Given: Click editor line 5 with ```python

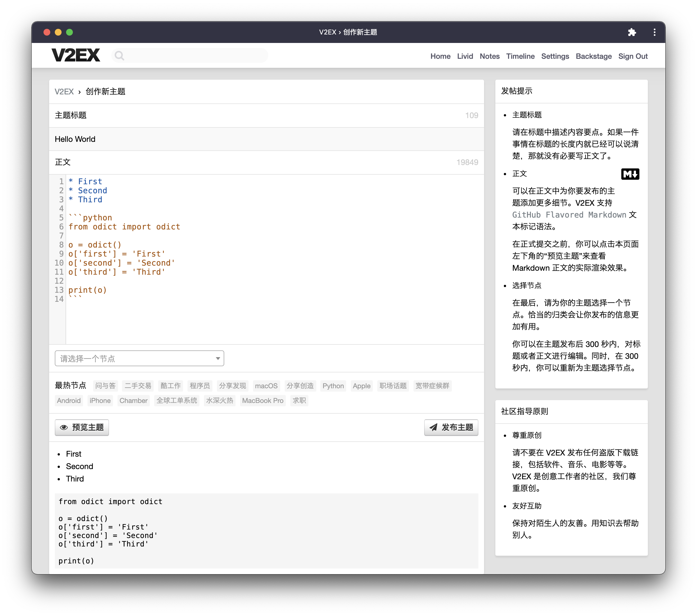Looking at the screenshot, I should tap(90, 218).
